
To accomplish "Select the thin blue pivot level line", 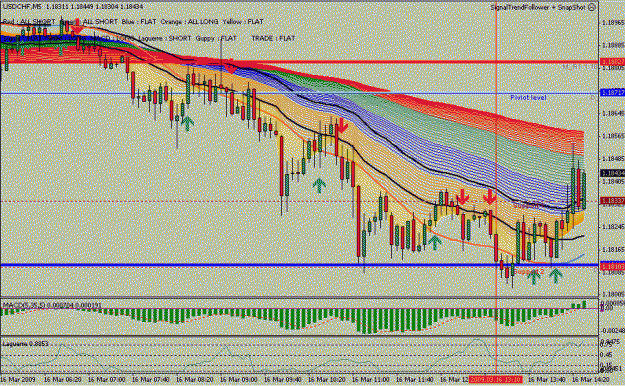I will pos(299,93).
